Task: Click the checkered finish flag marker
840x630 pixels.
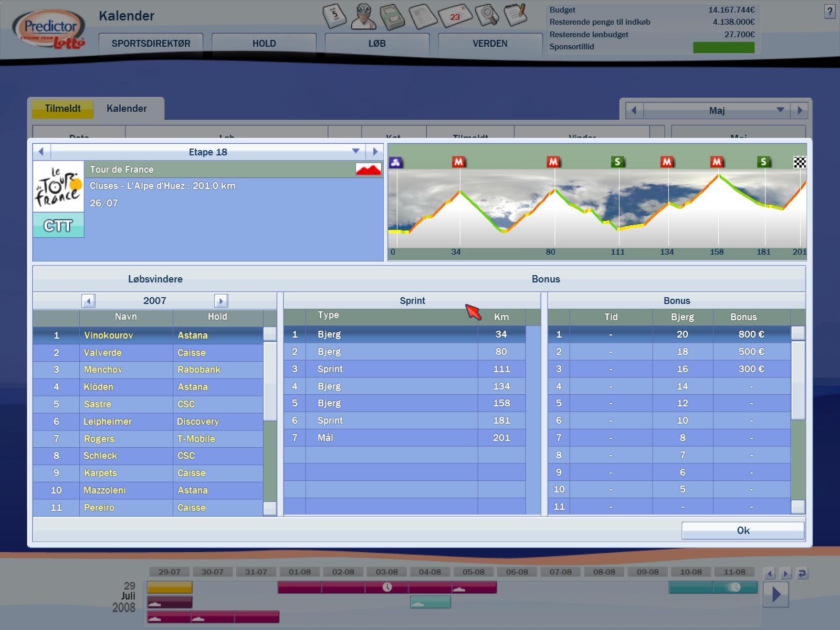Action: pos(799,162)
